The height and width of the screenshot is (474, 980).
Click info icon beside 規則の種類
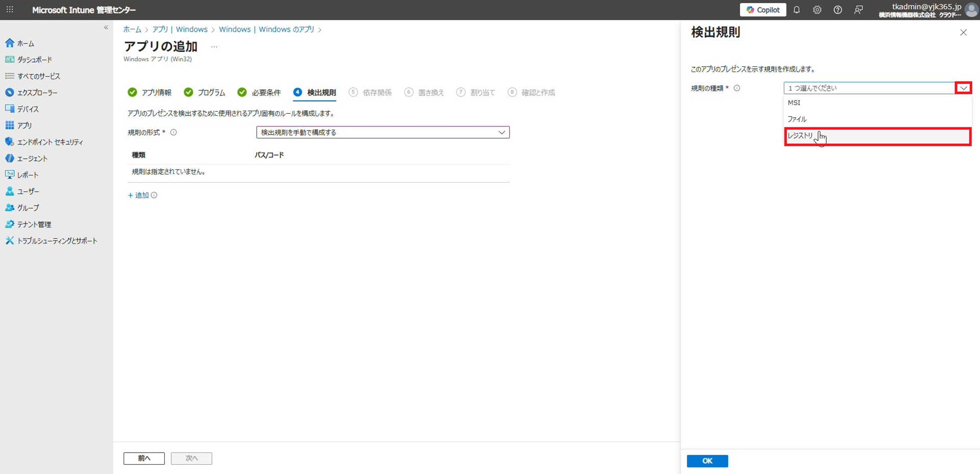click(737, 88)
